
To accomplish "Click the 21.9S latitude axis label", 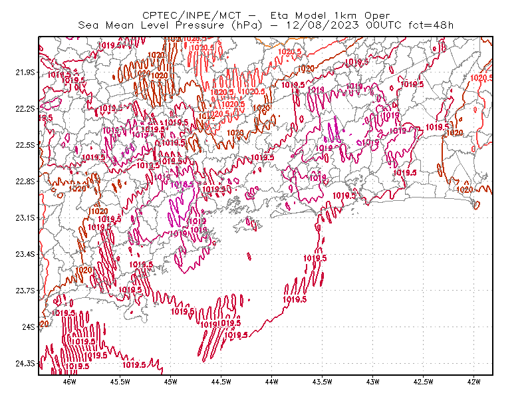I will [25, 72].
